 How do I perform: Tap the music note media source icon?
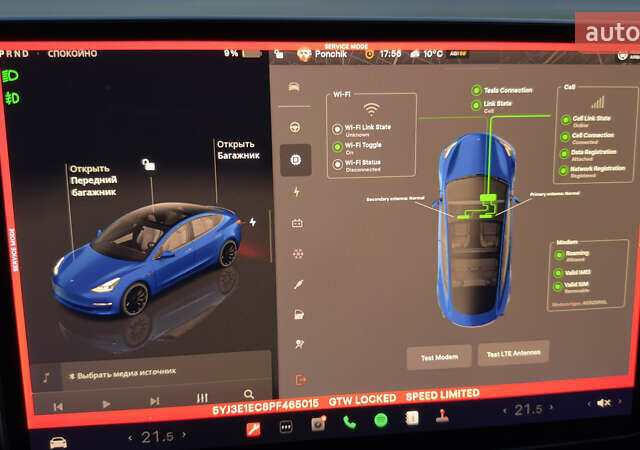(46, 377)
